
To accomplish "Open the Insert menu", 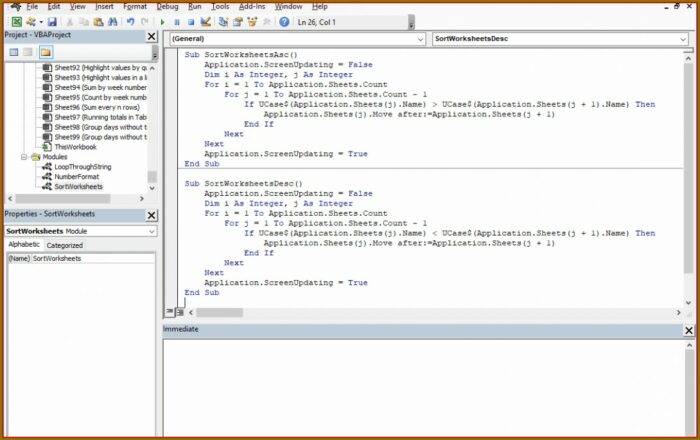I will (x=104, y=7).
